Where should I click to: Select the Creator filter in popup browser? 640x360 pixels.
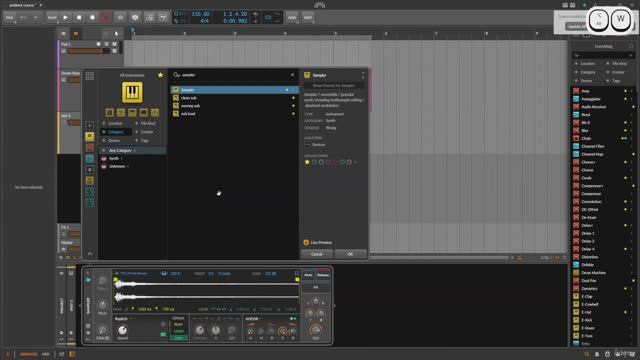(x=147, y=132)
